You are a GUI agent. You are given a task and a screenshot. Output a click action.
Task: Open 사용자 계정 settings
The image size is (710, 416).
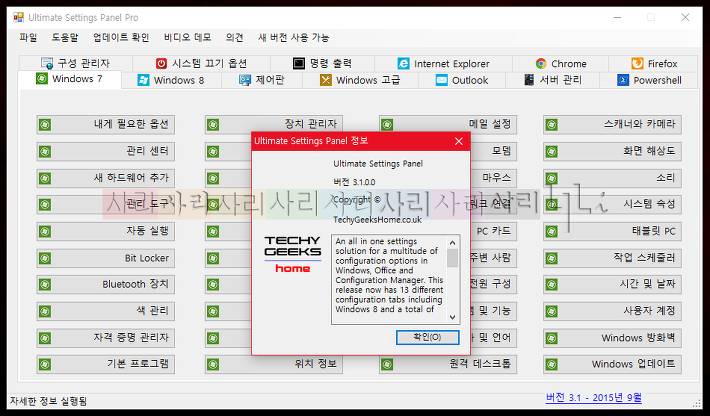point(612,311)
